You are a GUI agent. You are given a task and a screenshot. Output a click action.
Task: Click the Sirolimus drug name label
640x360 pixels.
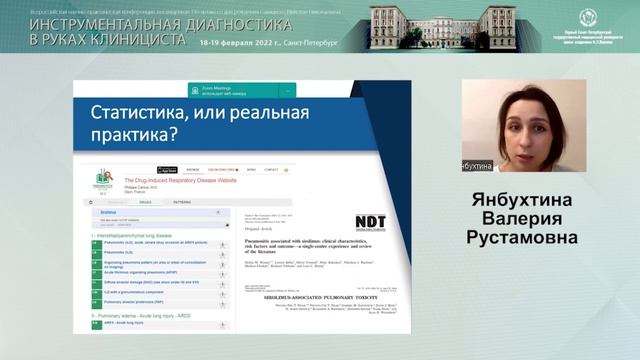click(x=108, y=212)
